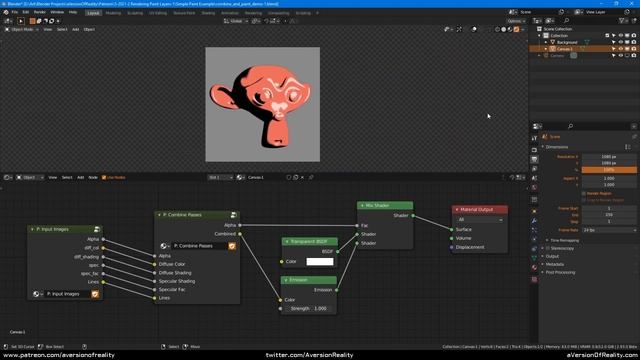Adjust the resolution percentage slider
Viewport: 640px width, 360px height.
(609, 170)
